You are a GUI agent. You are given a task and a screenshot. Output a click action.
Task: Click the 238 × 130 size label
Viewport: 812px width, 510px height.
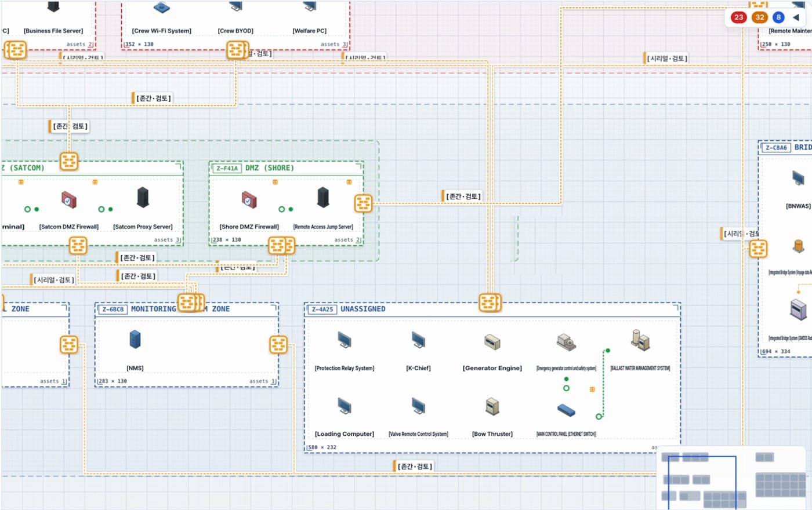(x=227, y=239)
